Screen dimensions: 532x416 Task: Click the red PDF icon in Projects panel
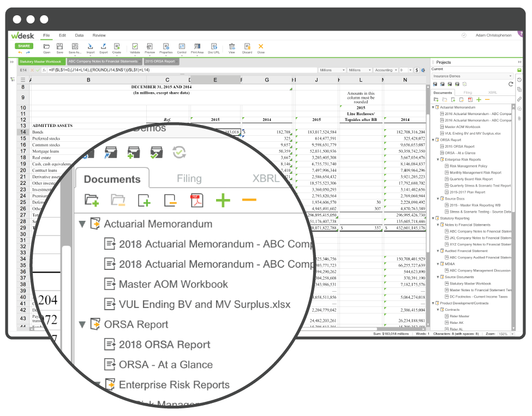[x=470, y=100]
